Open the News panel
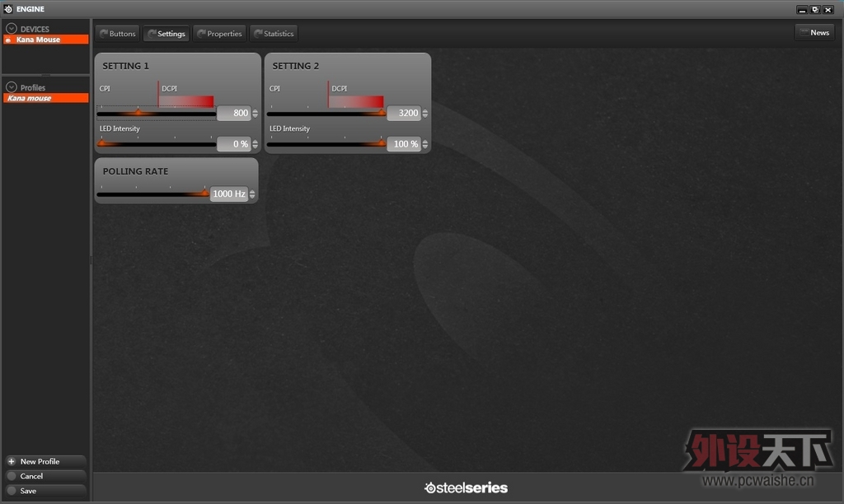844x504 pixels. 814,32
